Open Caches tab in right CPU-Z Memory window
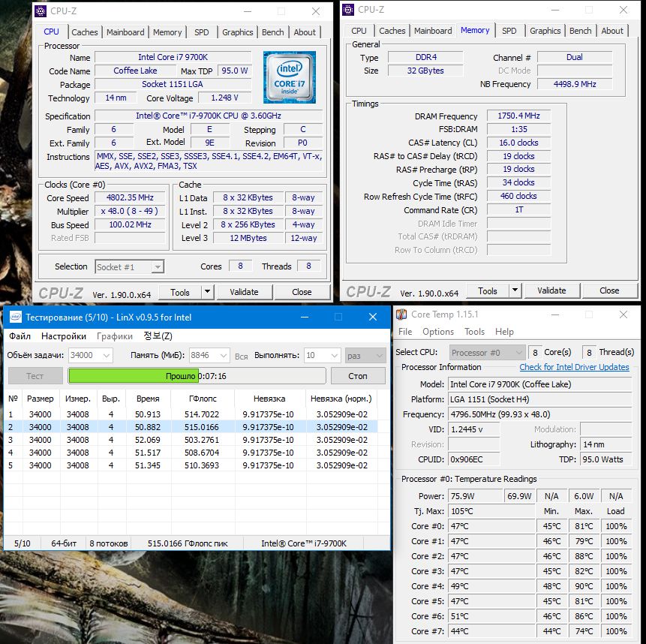Screen dimensions: 646x644 tap(392, 31)
